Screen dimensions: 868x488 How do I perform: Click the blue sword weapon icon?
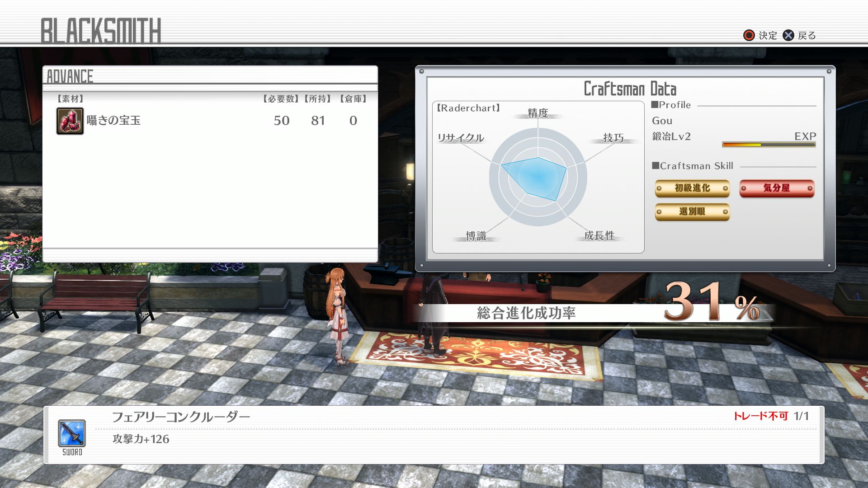pos(72,433)
